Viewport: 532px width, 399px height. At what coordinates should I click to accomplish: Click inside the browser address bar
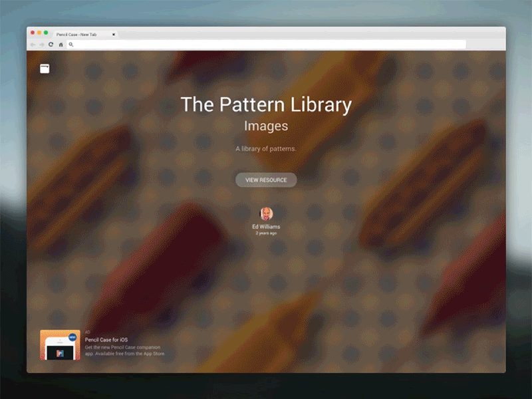(x=266, y=45)
